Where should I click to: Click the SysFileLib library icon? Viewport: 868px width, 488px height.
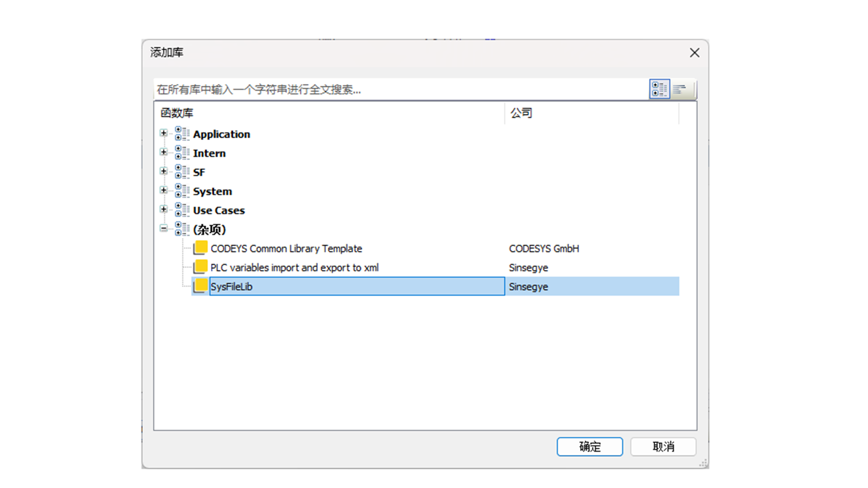tap(201, 286)
